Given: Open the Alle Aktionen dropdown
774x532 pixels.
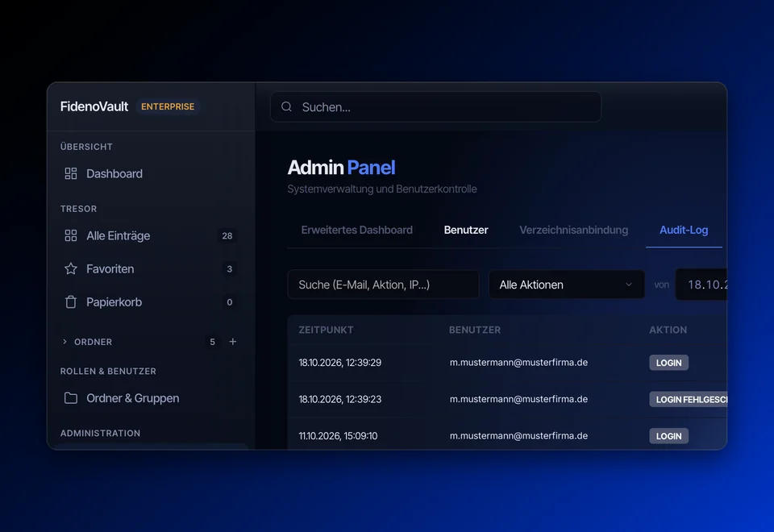Looking at the screenshot, I should click(566, 285).
